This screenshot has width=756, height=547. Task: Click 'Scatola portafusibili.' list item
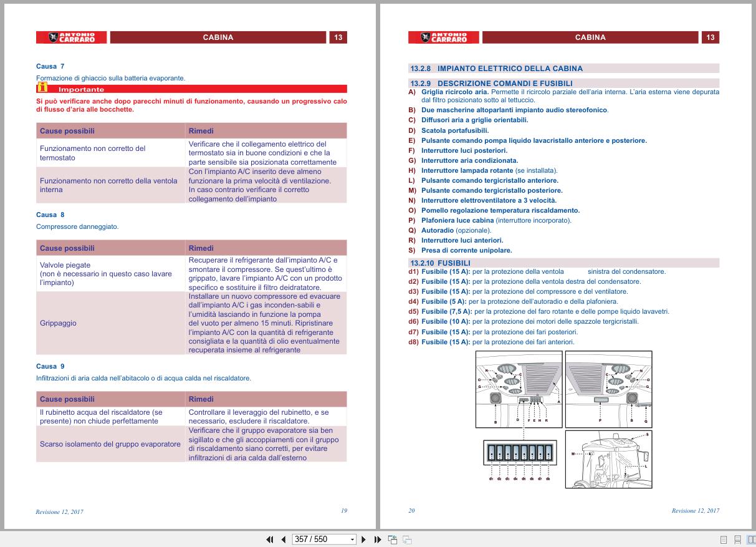[455, 130]
